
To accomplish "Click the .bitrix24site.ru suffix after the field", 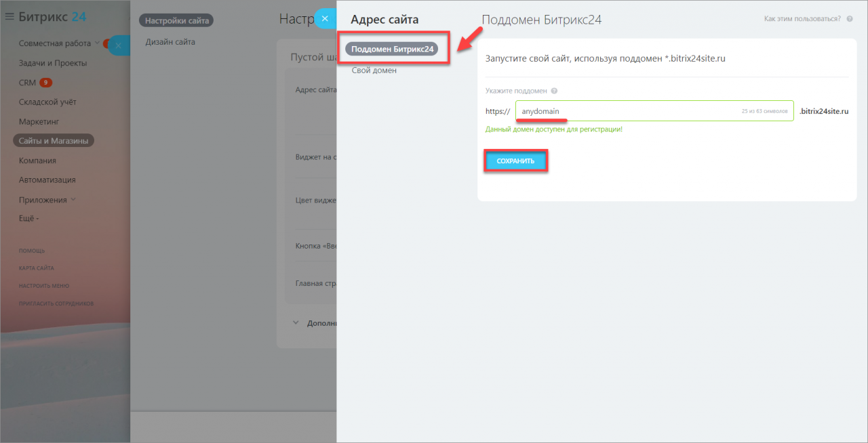I will point(824,111).
